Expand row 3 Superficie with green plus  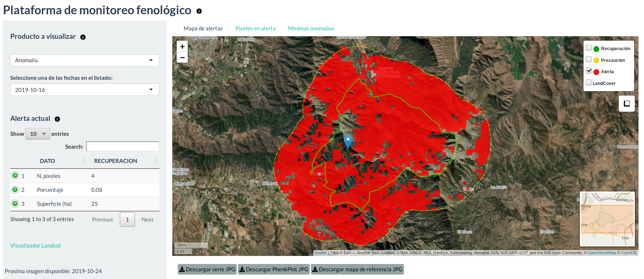[15, 204]
